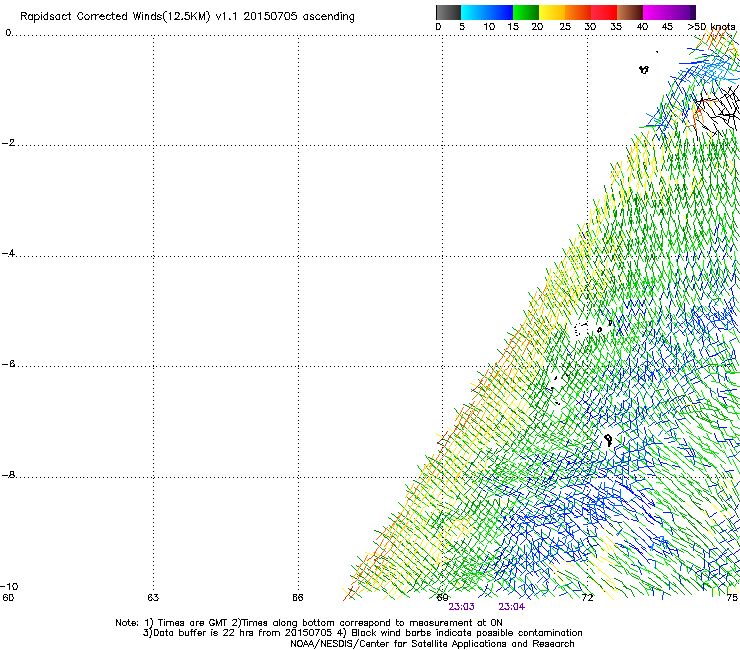
Task: Click the cyan 5-10 knots legend swatch
Action: pos(474,12)
